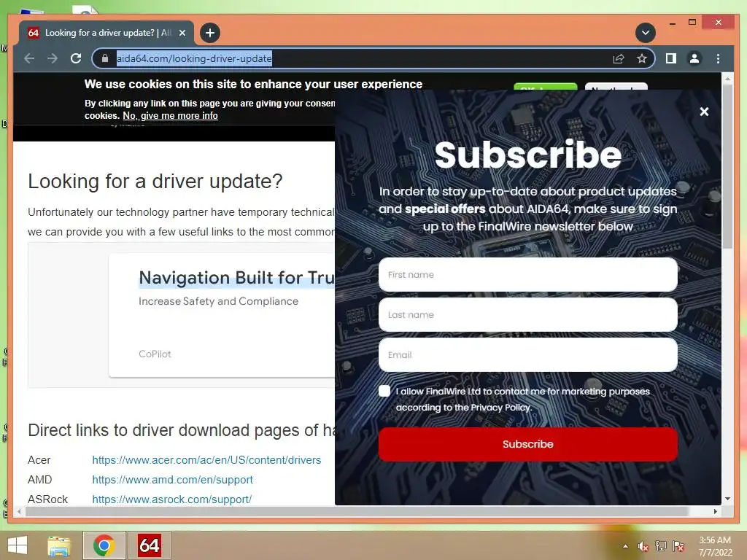Click the muted volume tray icon

coord(643,546)
